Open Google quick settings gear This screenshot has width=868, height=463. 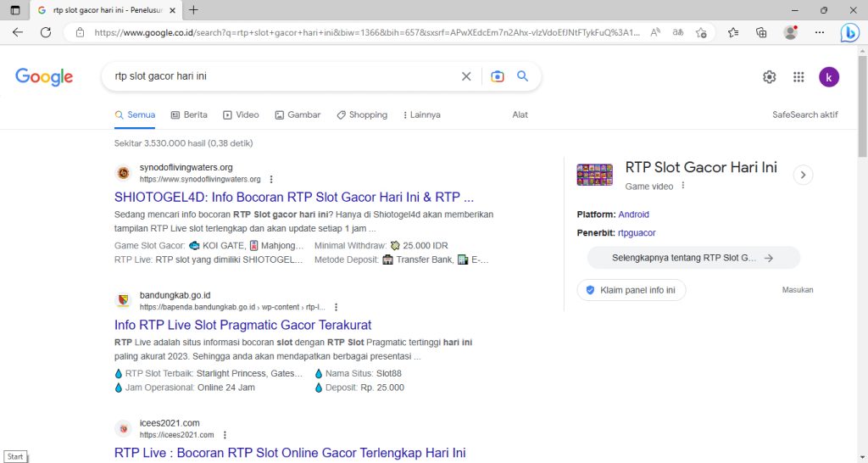point(770,77)
